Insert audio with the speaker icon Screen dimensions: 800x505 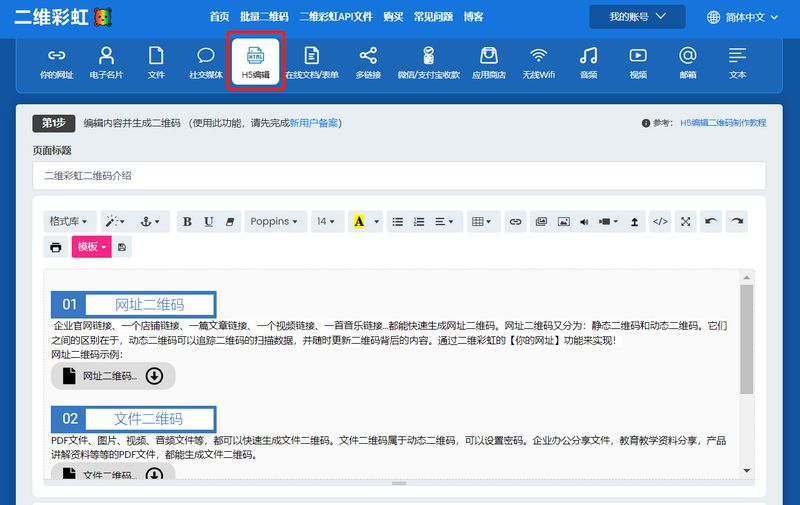tap(584, 221)
